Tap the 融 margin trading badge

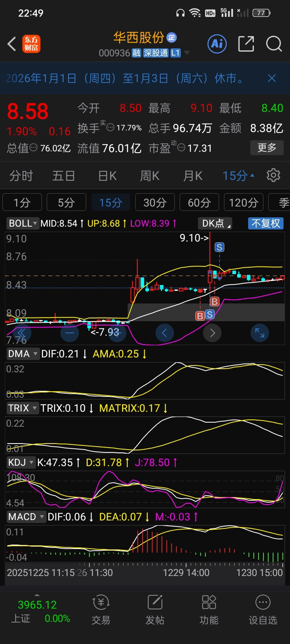[x=137, y=53]
